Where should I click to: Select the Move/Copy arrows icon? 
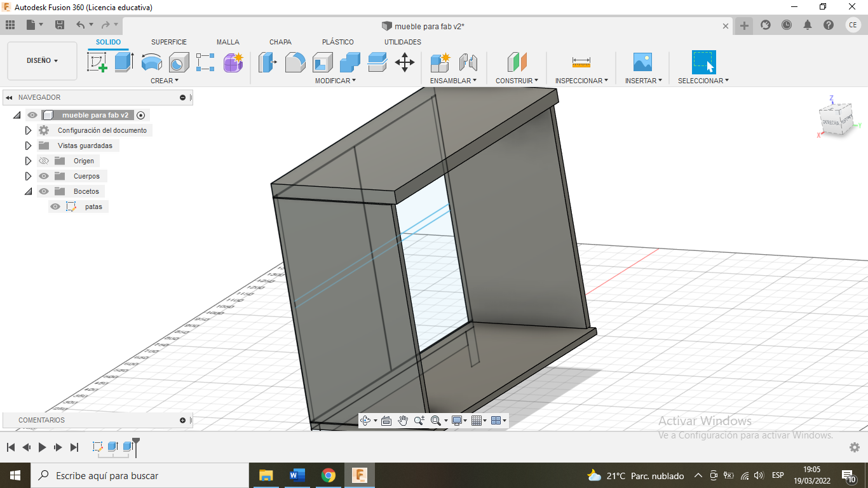point(405,62)
